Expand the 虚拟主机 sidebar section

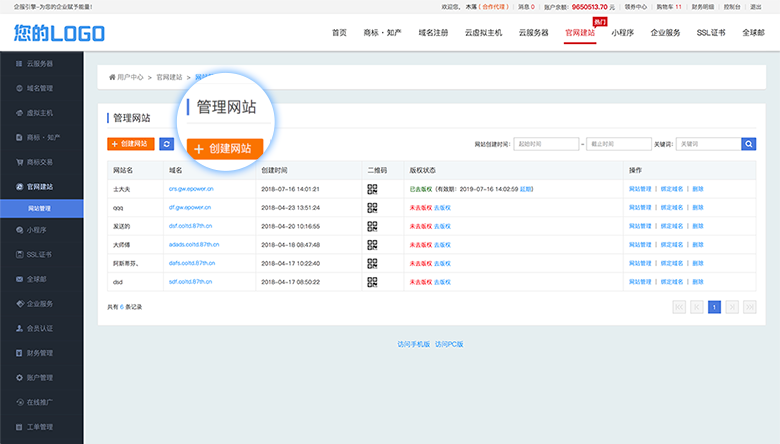pyautogui.click(x=40, y=113)
